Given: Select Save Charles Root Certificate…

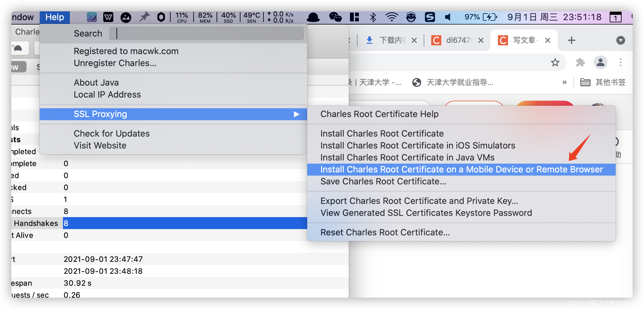Looking at the screenshot, I should point(383,181).
